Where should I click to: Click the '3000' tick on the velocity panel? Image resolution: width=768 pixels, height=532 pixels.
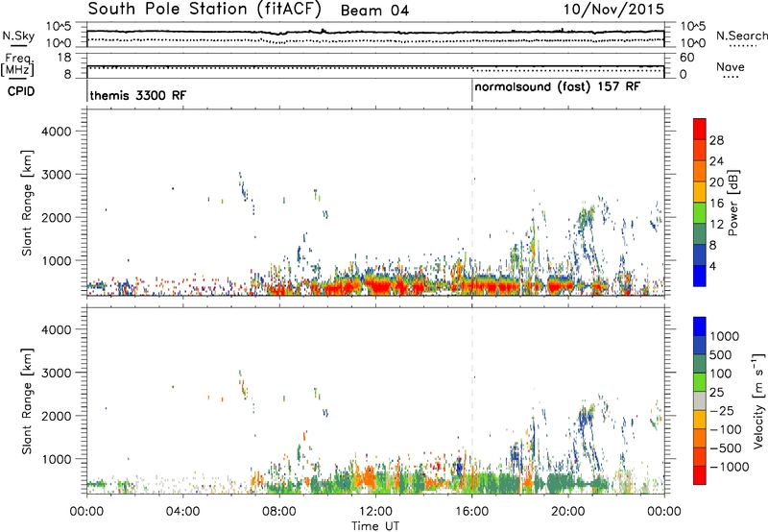tap(56, 373)
